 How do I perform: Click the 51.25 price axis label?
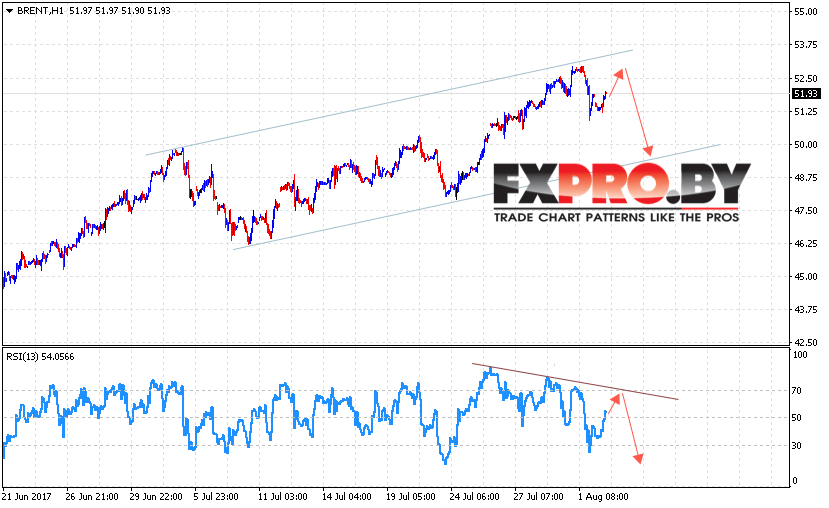(x=806, y=112)
